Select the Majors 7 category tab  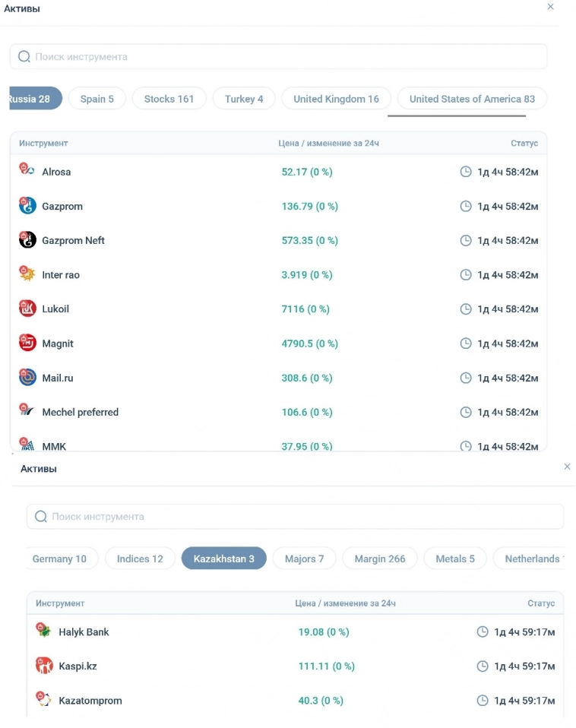304,559
